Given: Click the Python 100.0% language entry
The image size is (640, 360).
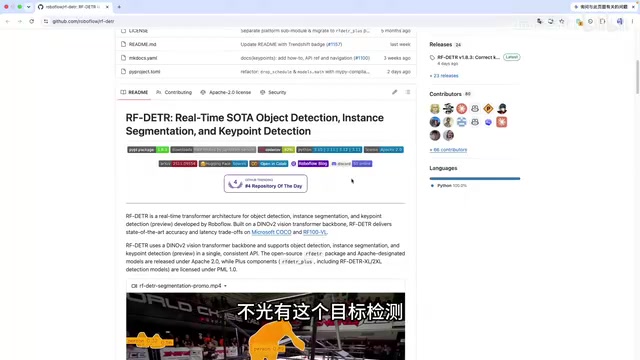Looking at the screenshot, I should point(449,186).
